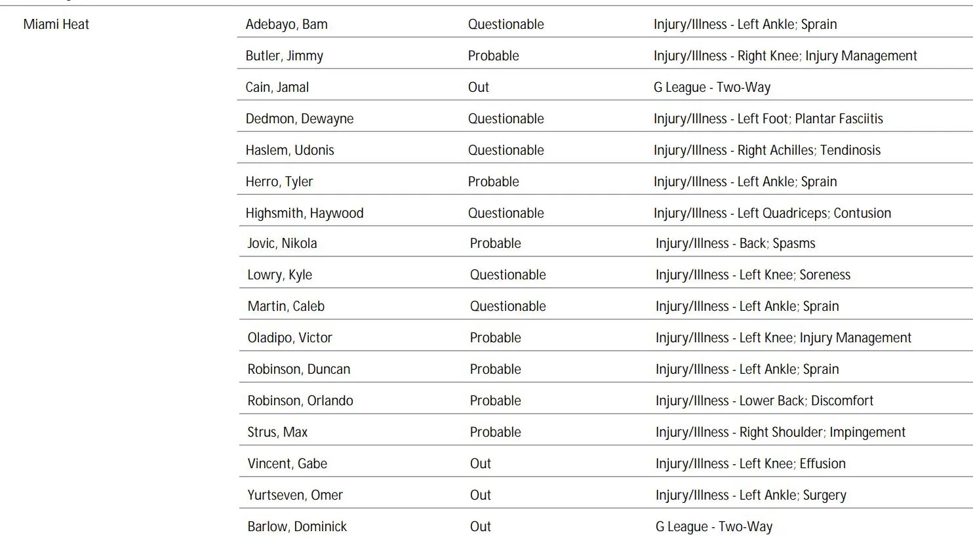The width and height of the screenshot is (973, 560).
Task: Click Butler, Jimmy's Probable status
Action: tap(493, 56)
